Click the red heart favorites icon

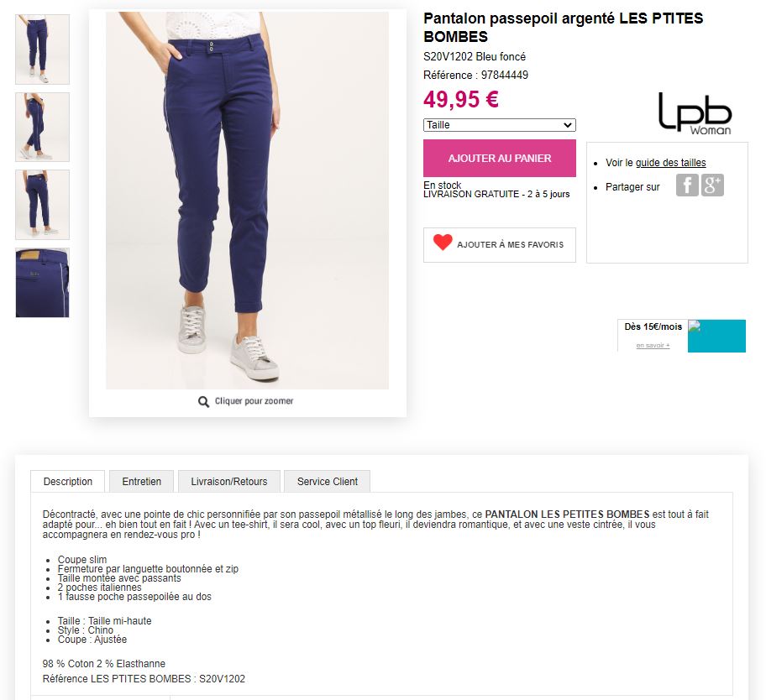tap(443, 243)
